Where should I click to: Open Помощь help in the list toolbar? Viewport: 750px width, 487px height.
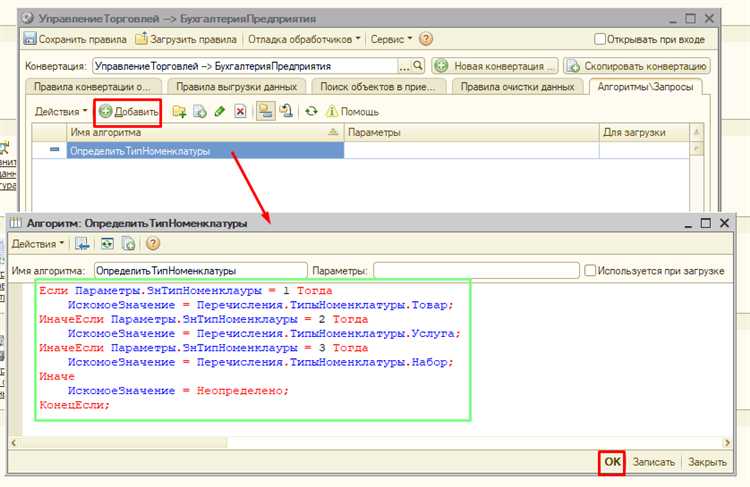pos(352,112)
